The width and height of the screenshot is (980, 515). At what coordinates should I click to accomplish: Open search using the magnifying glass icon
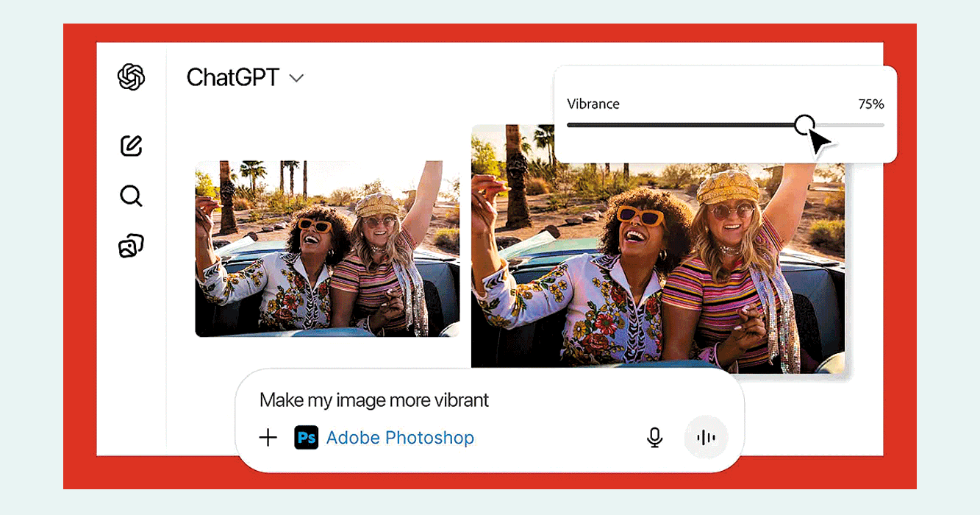(131, 196)
